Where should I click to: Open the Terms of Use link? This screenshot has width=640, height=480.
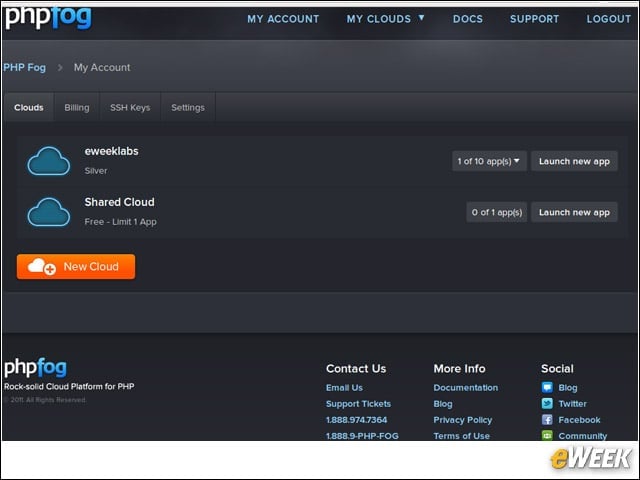(x=462, y=436)
